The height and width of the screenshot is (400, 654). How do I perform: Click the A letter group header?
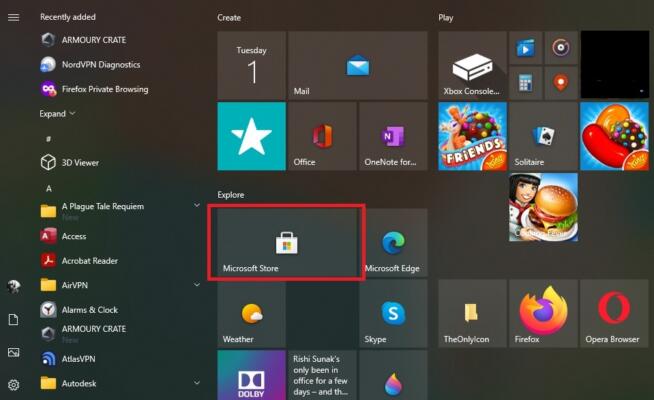tap(49, 188)
